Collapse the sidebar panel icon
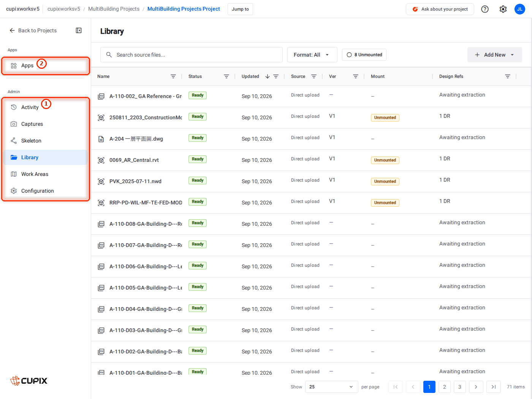Screen dimensions: 532x399 [x=79, y=30]
